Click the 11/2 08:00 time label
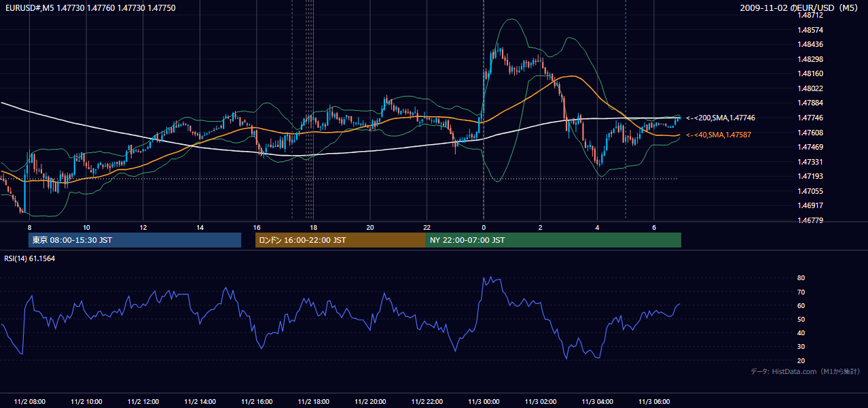868x408 pixels. tap(29, 401)
